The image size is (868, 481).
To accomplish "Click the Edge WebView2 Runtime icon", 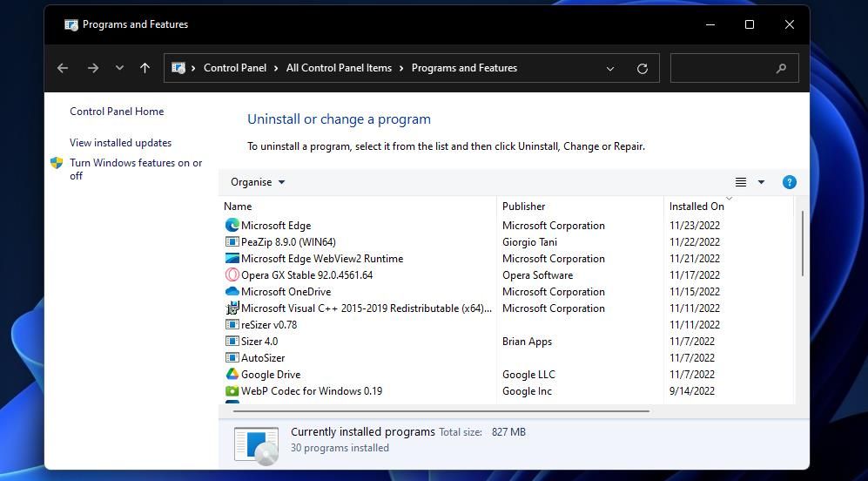I will click(232, 258).
